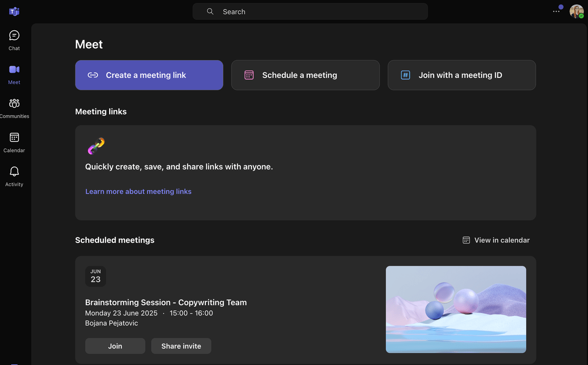Select the Meet camera icon in sidebar
Image resolution: width=588 pixels, height=365 pixels.
(x=14, y=70)
